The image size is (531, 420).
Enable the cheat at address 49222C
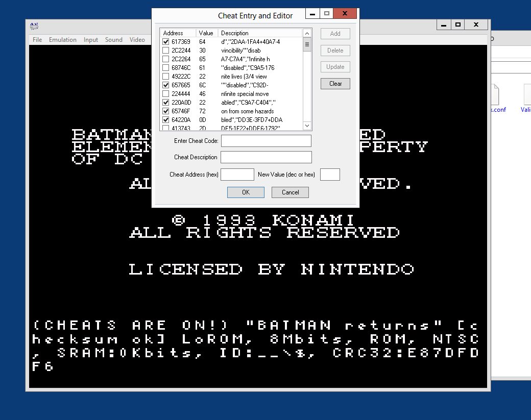click(x=165, y=77)
